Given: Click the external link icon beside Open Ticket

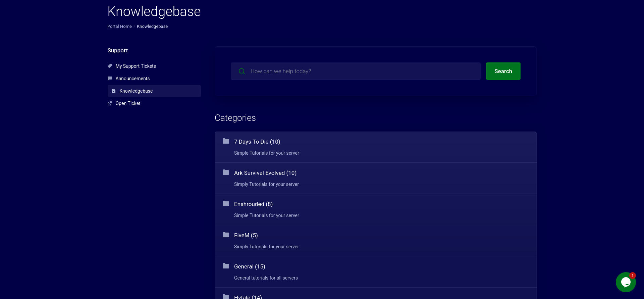Looking at the screenshot, I should pyautogui.click(x=110, y=103).
